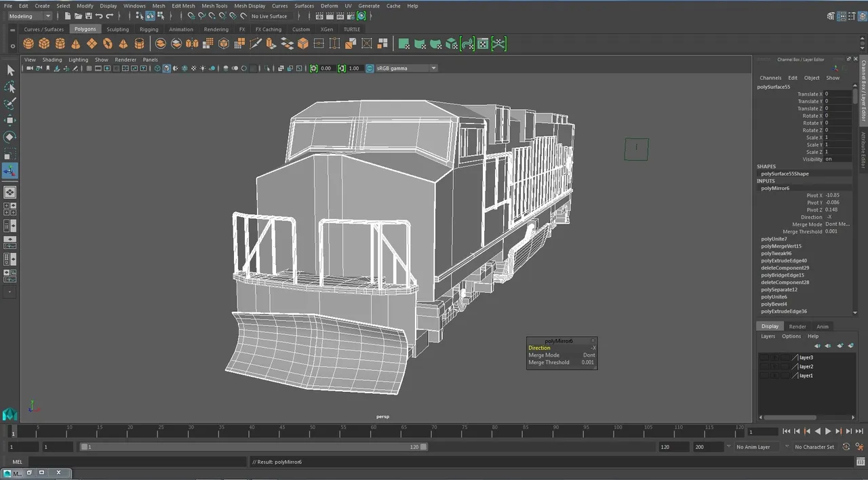Screen dimensions: 868x480
Task: Toggle the sRGB color management icon
Action: (x=370, y=68)
